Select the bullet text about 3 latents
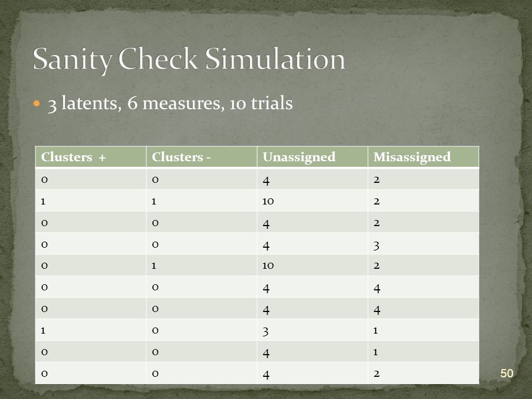 tap(170, 103)
